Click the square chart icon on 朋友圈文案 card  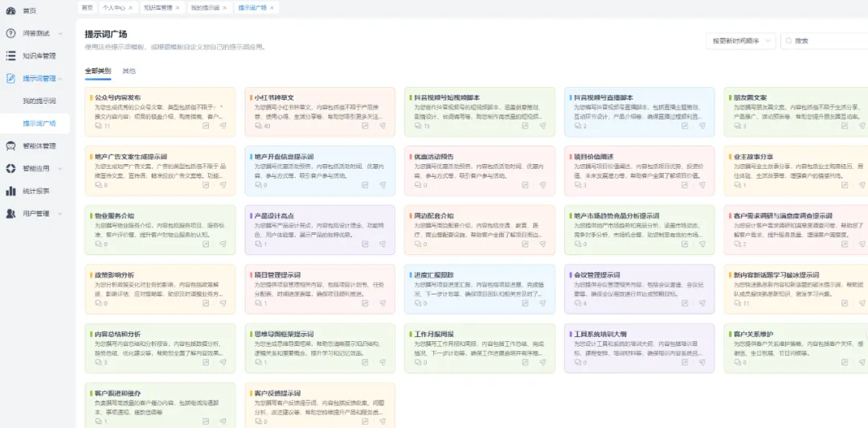pos(844,126)
